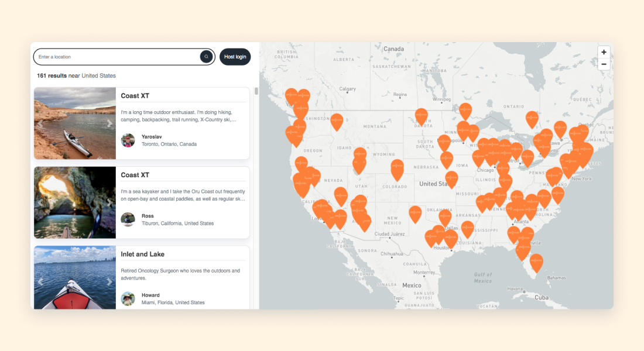Zoom in with the plus map control
Screen dimensions: 644x351
pyautogui.click(x=604, y=52)
